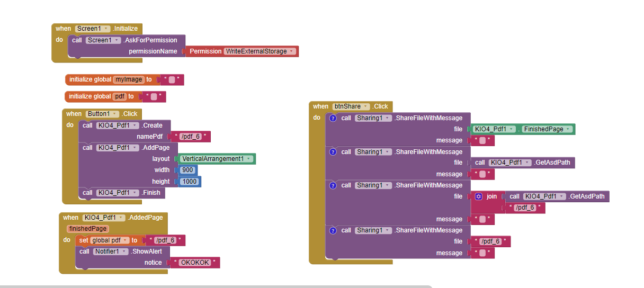
Task: Click the question mark beside the GetAsdPath-only share call
Action: tap(333, 152)
